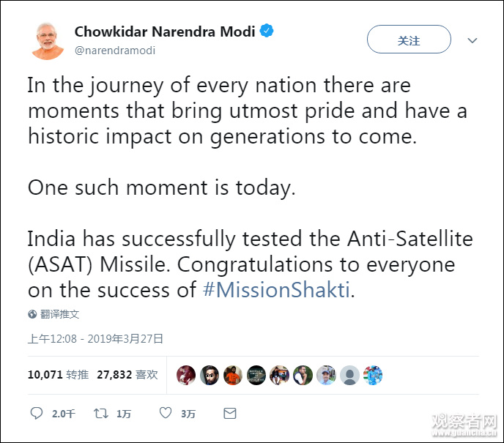Click the first liker avatar in the row
Screen dimensions: 504x443
188,376
